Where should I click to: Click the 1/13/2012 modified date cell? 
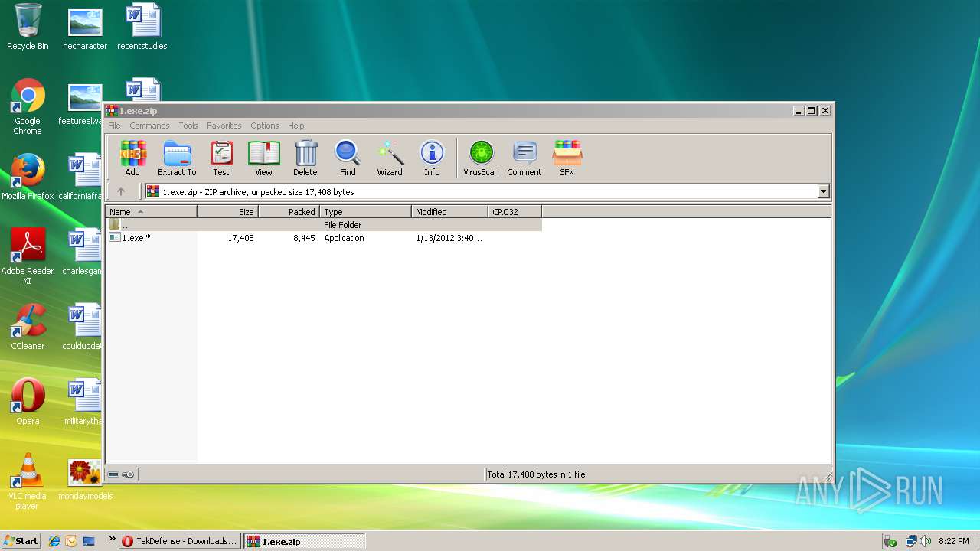point(449,238)
